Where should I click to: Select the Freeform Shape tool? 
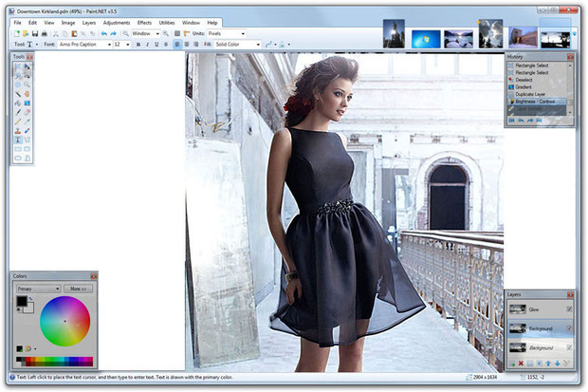point(27,159)
